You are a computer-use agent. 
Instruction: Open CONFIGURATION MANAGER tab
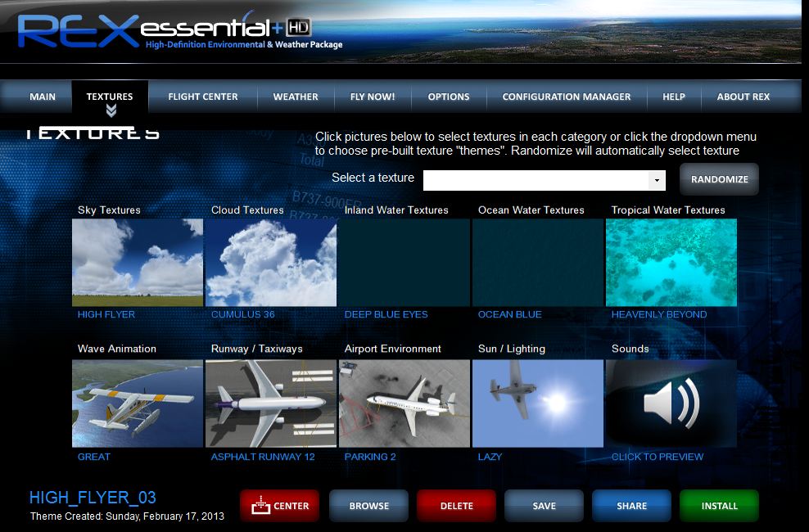[x=567, y=97]
